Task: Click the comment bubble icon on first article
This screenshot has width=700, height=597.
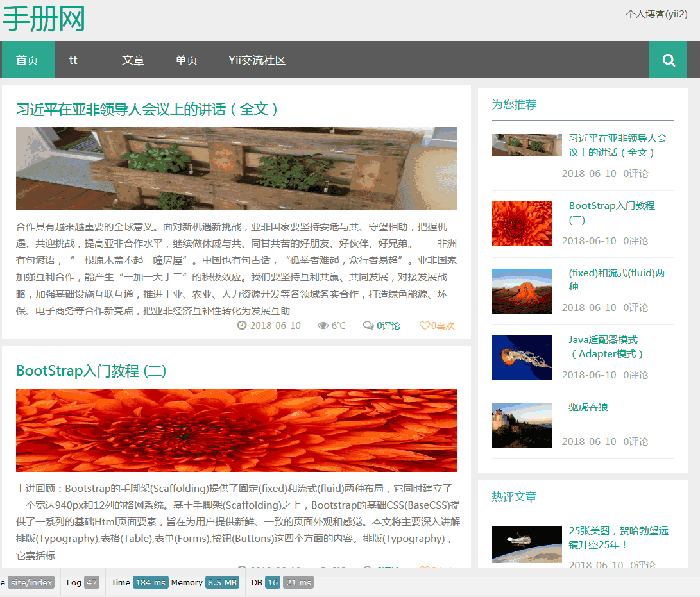Action: click(368, 326)
